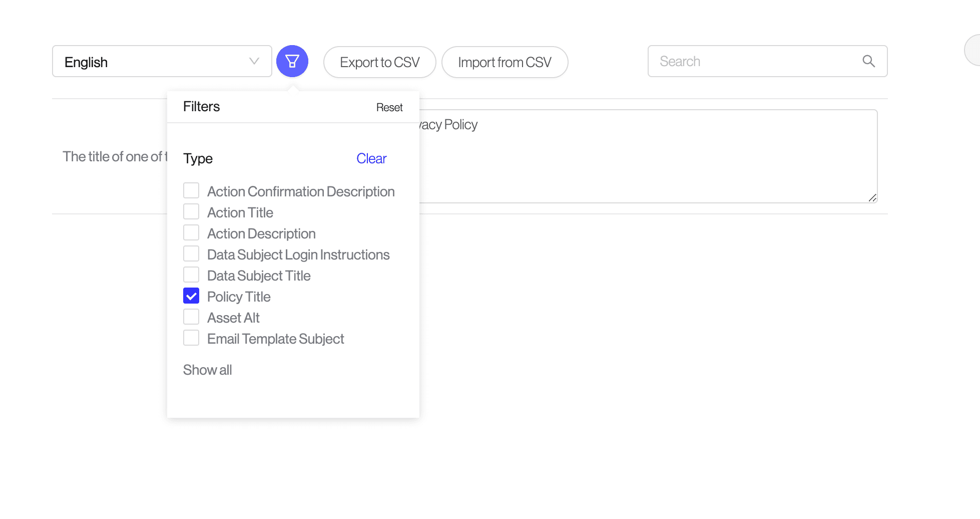
Task: Click Export to CSV button
Action: click(379, 62)
